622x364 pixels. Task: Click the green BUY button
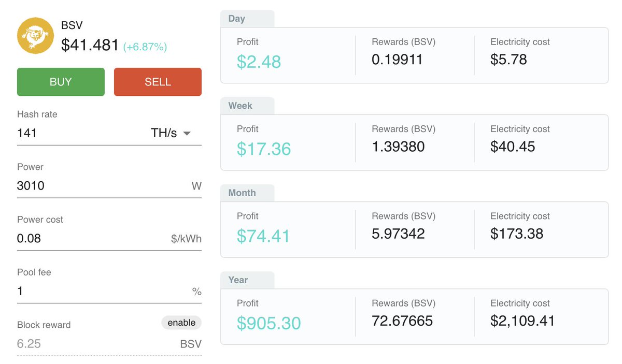point(61,82)
